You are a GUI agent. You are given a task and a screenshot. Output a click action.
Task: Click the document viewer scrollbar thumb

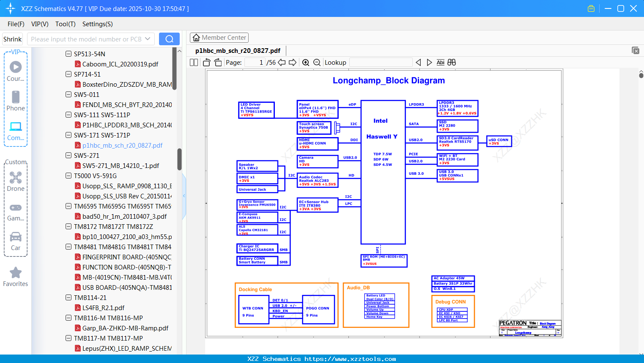(641, 75)
